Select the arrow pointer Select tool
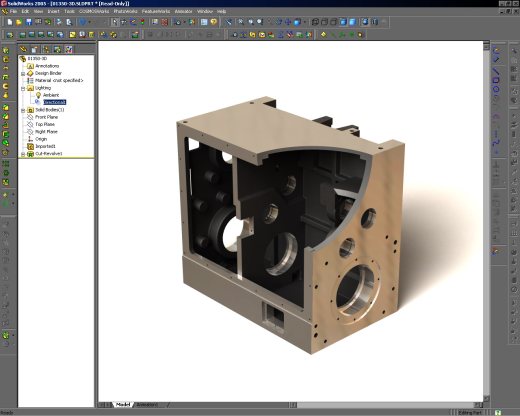 (115, 22)
